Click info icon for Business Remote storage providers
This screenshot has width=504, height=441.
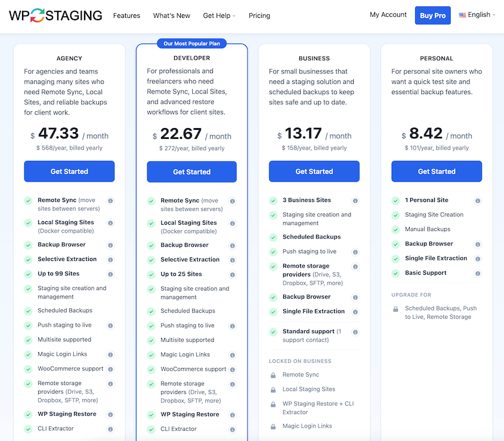355,266
